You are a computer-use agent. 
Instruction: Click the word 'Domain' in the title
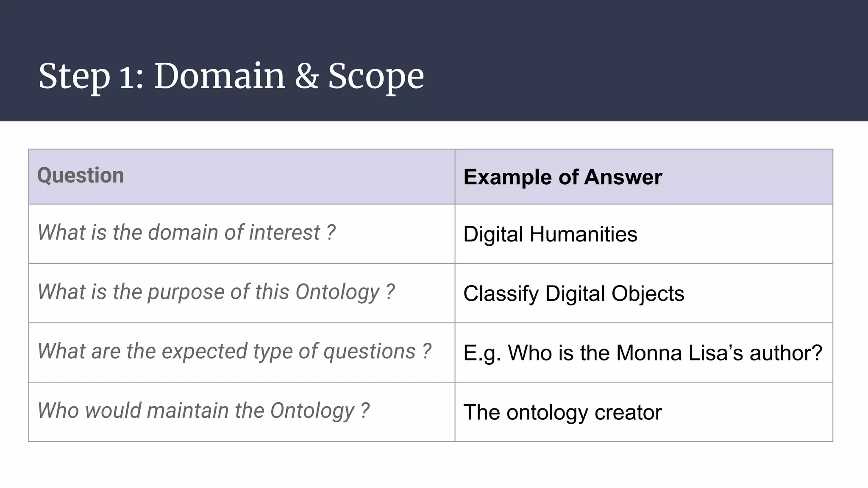click(219, 76)
